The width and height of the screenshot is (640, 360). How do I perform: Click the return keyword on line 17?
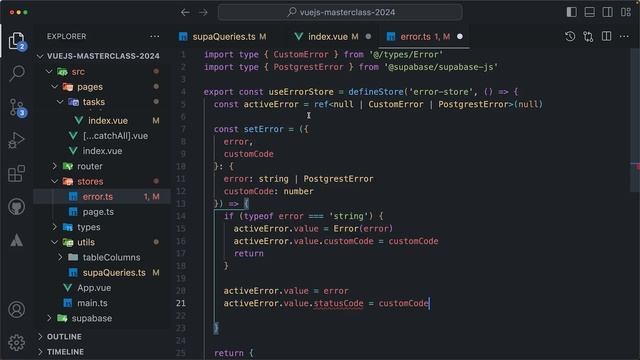249,253
